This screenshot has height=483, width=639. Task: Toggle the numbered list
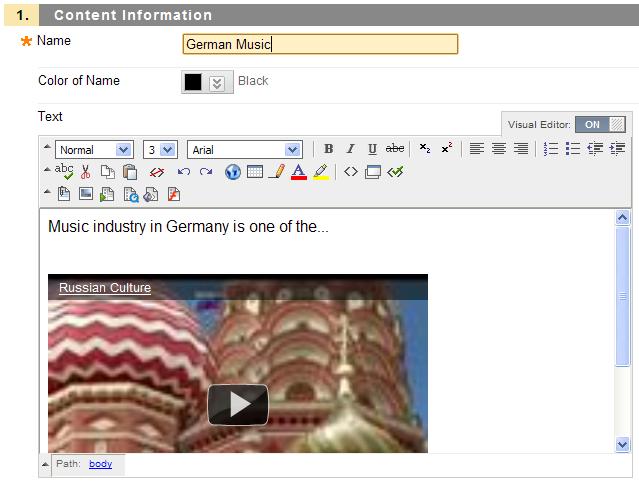(551, 149)
